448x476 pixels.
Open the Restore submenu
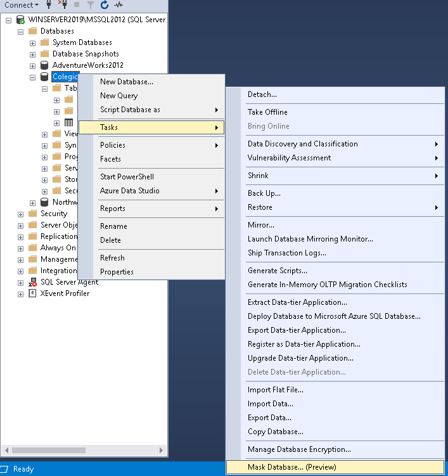(x=335, y=207)
